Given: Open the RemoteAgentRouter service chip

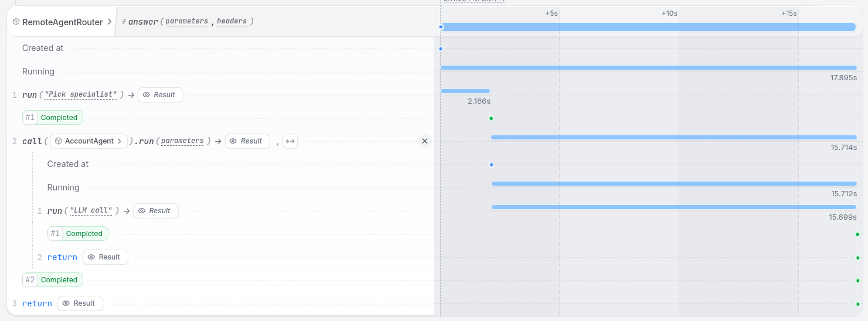Looking at the screenshot, I should 61,22.
